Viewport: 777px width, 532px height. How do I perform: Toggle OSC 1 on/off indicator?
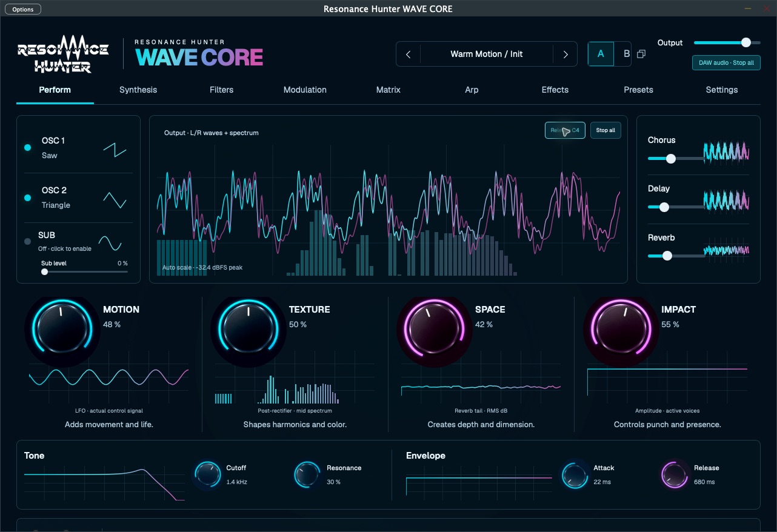tap(27, 148)
